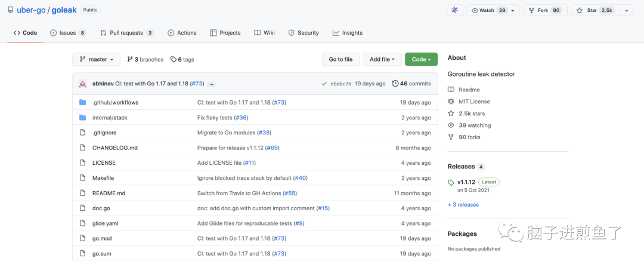Open the go.sum file

pyautogui.click(x=102, y=254)
